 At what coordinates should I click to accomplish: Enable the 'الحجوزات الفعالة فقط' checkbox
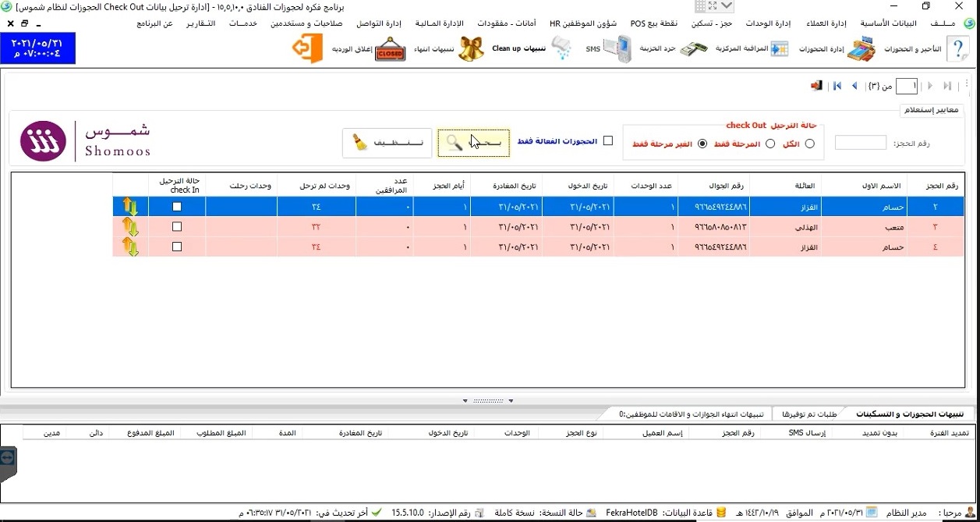pos(608,141)
